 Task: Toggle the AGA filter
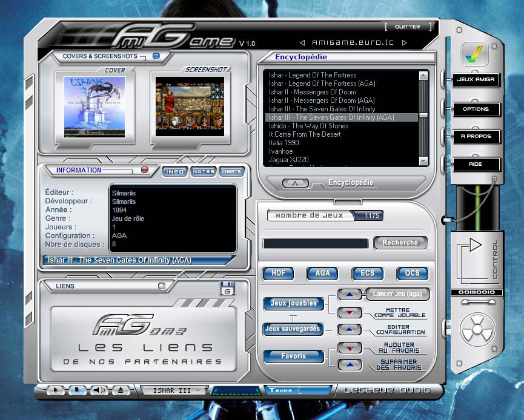pyautogui.click(x=322, y=274)
